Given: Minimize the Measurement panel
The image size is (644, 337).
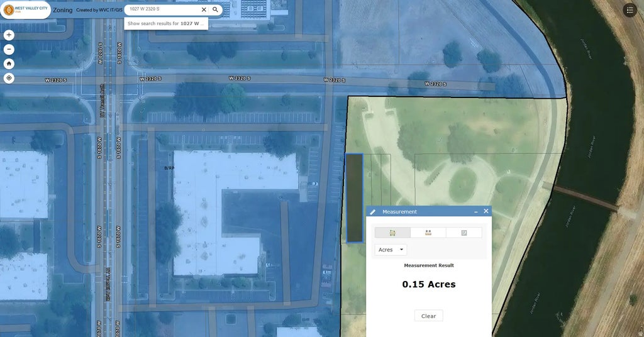Looking at the screenshot, I should [475, 212].
